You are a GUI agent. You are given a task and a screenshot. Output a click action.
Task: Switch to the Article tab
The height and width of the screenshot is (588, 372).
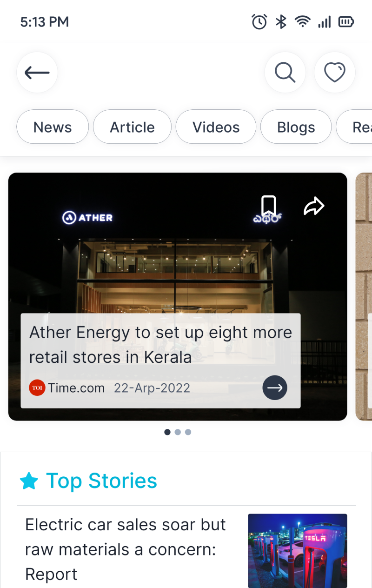132,127
